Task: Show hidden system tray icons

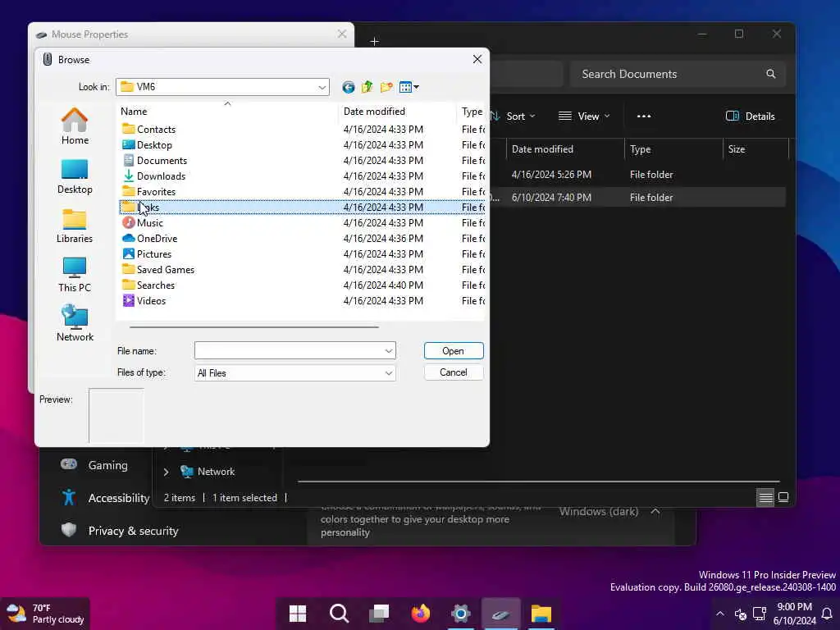Action: (720, 614)
